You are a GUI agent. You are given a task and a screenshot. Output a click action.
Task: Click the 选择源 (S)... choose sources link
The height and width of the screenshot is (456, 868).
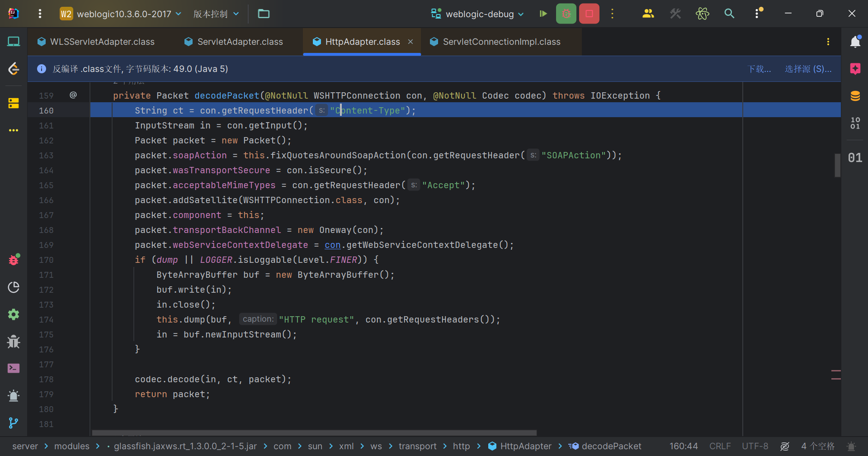pyautogui.click(x=808, y=69)
